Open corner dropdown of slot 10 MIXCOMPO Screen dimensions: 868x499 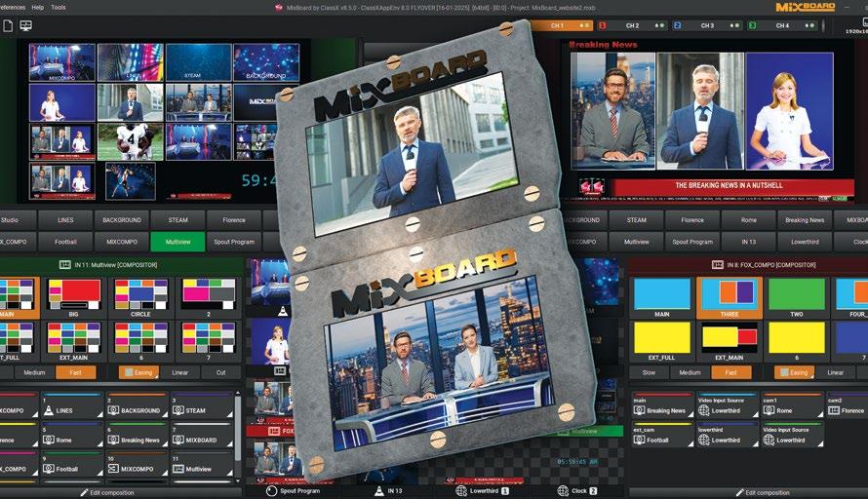(x=165, y=473)
